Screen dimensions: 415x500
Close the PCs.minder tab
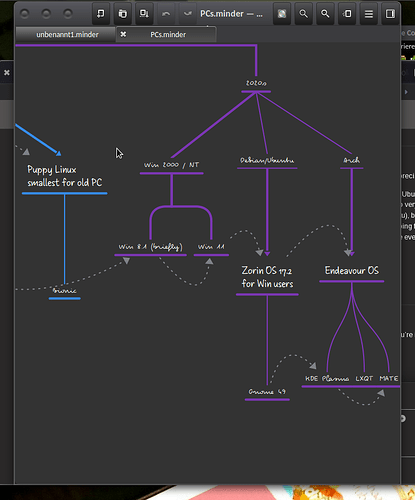123,34
